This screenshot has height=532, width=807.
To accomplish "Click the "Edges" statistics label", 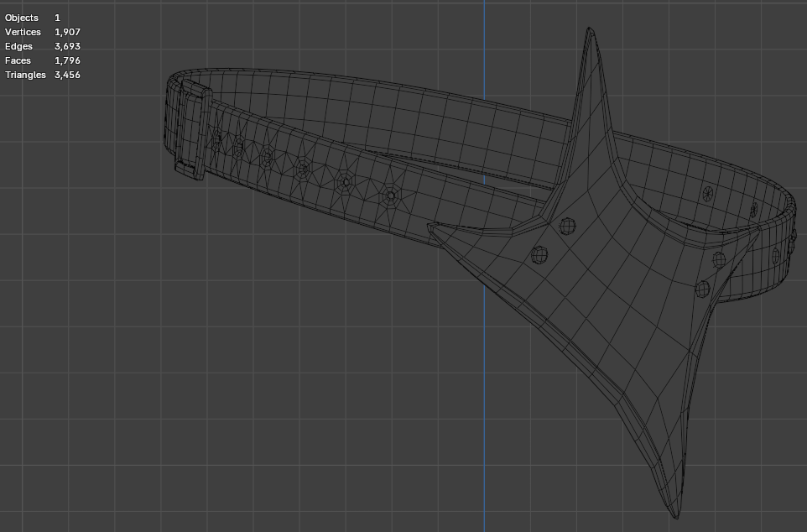I will point(18,46).
